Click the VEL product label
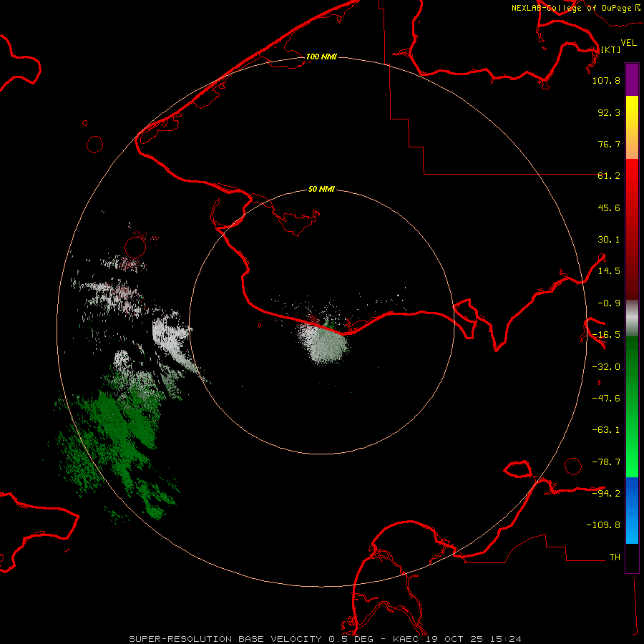The width and height of the screenshot is (644, 644). [x=628, y=43]
